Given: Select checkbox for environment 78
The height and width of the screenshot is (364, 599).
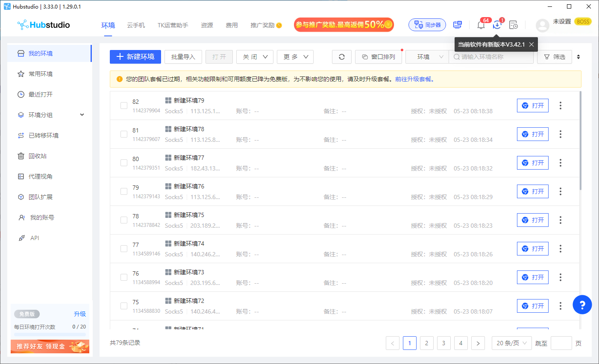Looking at the screenshot, I should 124,220.
